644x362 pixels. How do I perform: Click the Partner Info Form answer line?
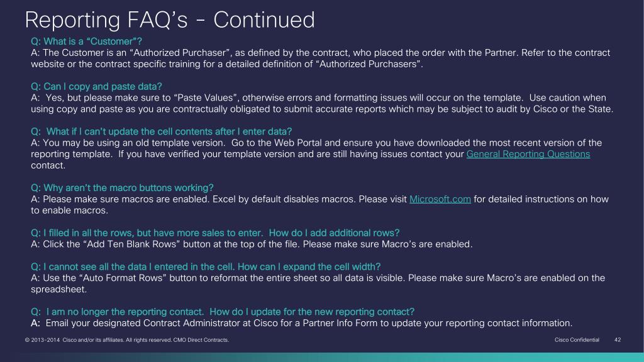pyautogui.click(x=301, y=324)
